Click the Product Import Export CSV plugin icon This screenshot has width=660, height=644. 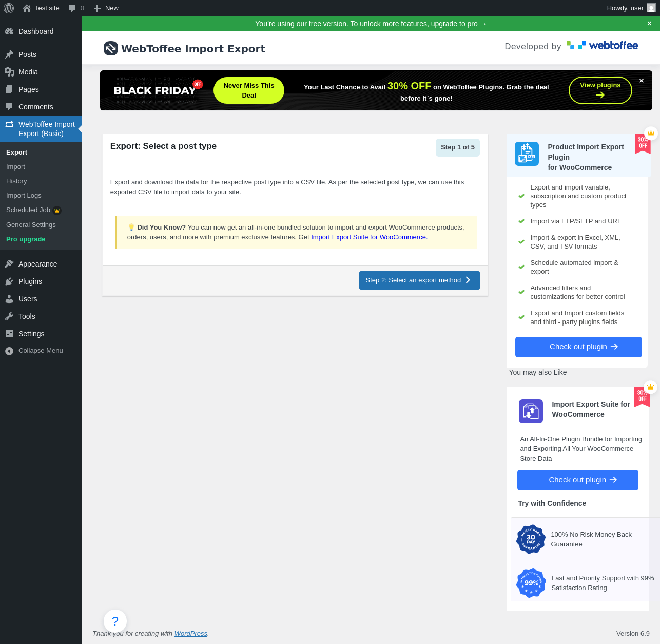(527, 154)
